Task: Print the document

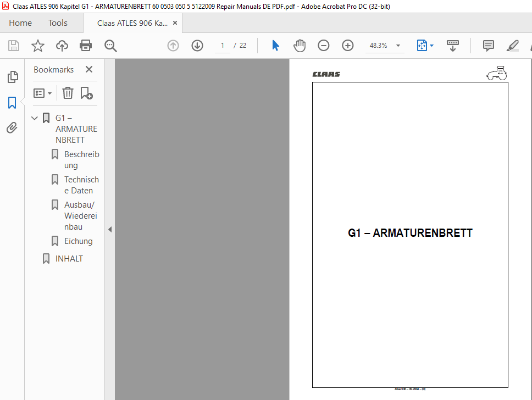Action: pos(86,46)
